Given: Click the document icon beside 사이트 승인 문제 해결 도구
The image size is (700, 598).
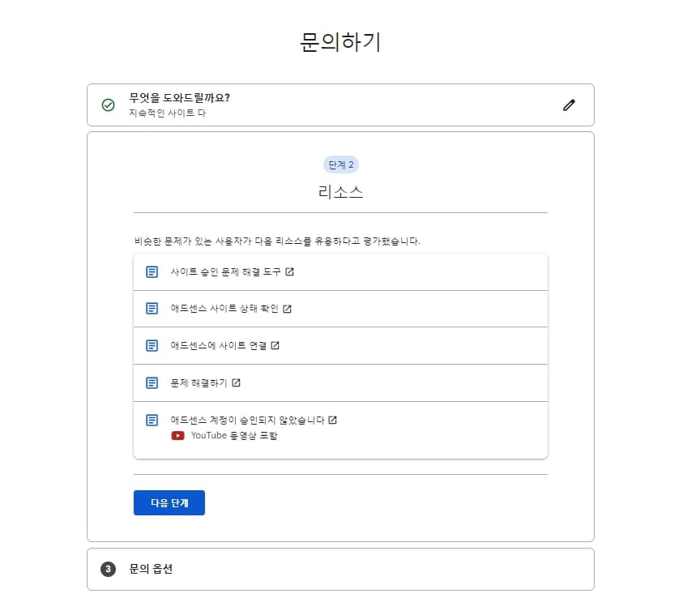Looking at the screenshot, I should [x=151, y=271].
